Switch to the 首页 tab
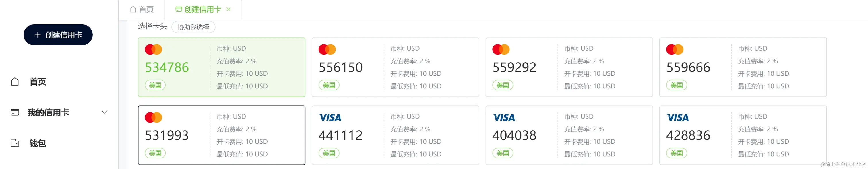 click(x=142, y=9)
